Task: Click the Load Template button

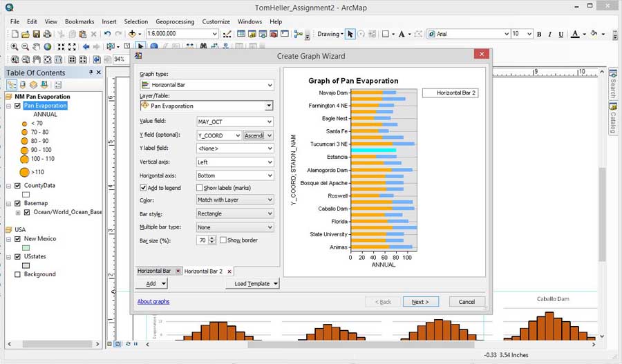Action: click(252, 284)
